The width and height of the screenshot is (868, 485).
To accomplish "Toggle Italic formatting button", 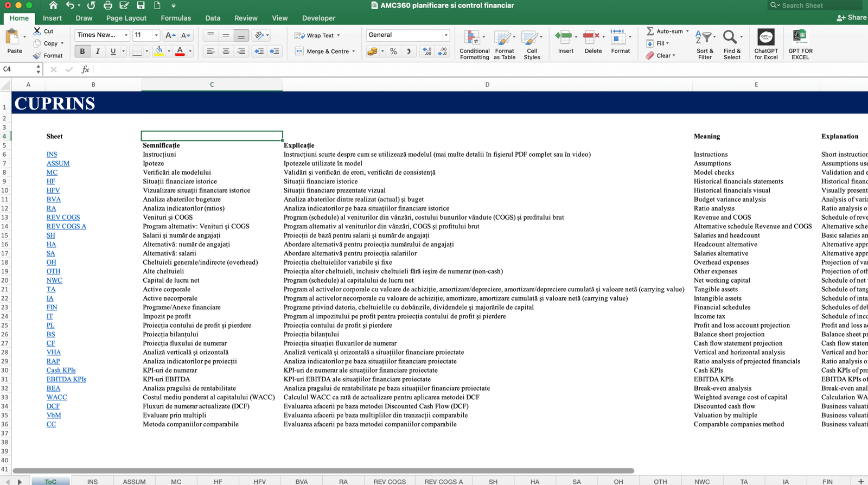I will (x=98, y=52).
